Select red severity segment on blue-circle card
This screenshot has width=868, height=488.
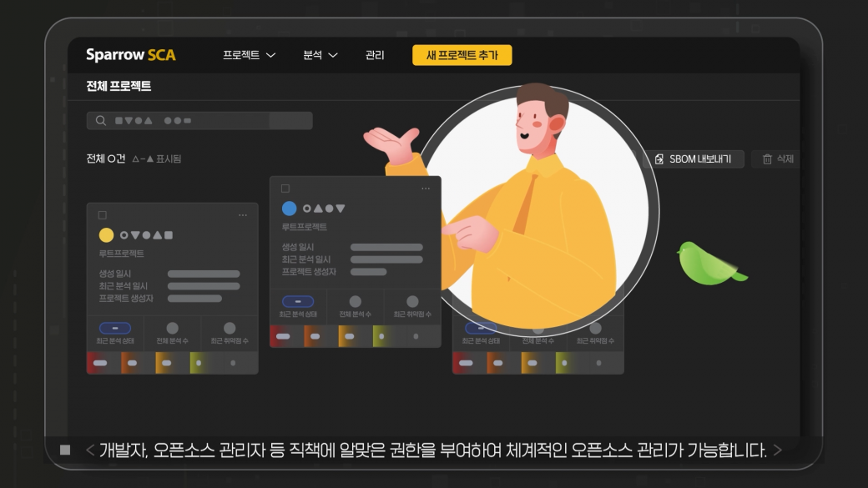[x=287, y=336]
